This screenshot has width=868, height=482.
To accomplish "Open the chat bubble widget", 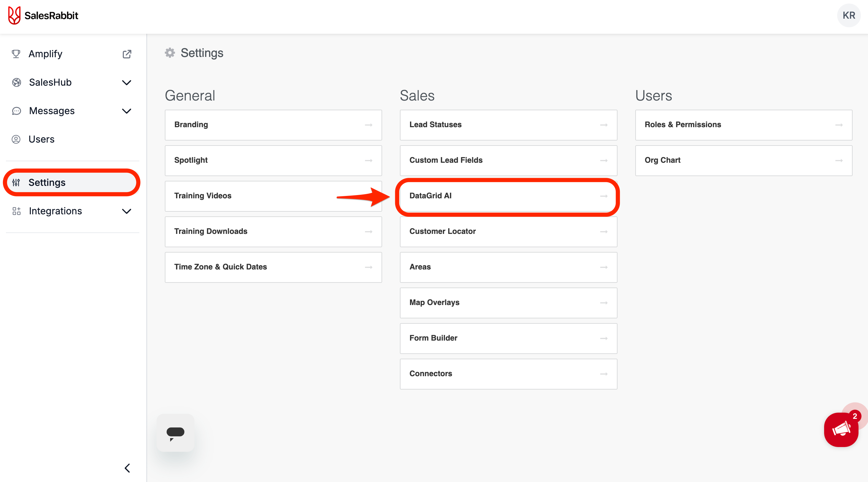I will pos(175,432).
